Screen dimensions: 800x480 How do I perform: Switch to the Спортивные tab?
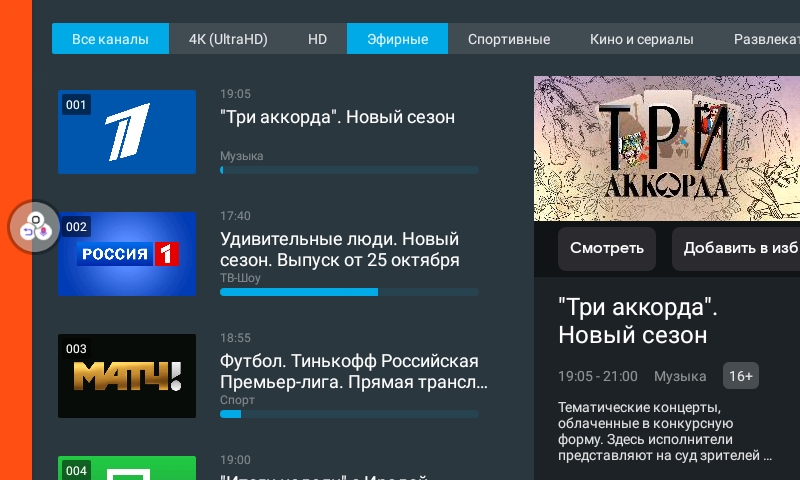pyautogui.click(x=509, y=39)
